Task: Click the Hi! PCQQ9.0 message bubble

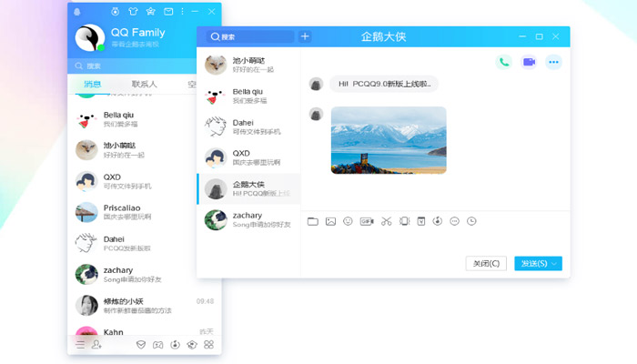Action: click(384, 84)
